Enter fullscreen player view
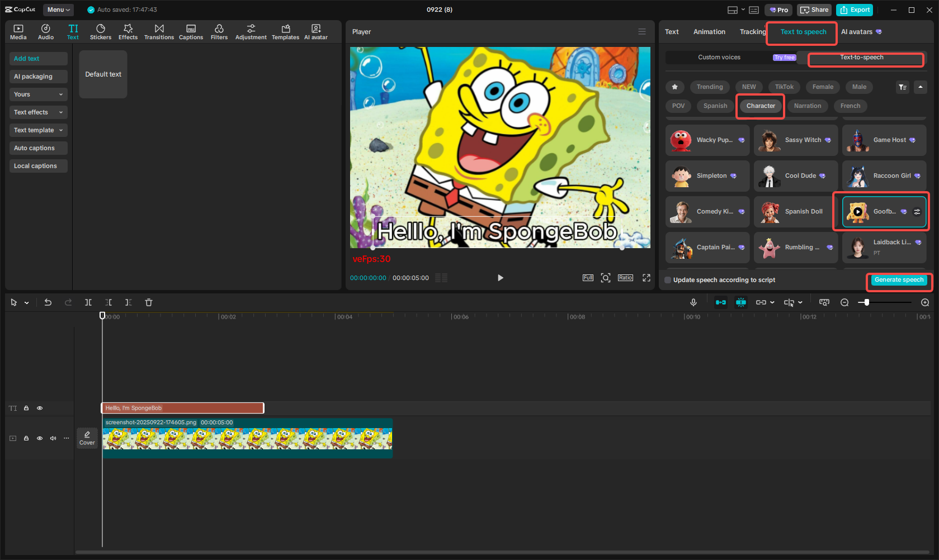The image size is (939, 560). click(x=647, y=278)
